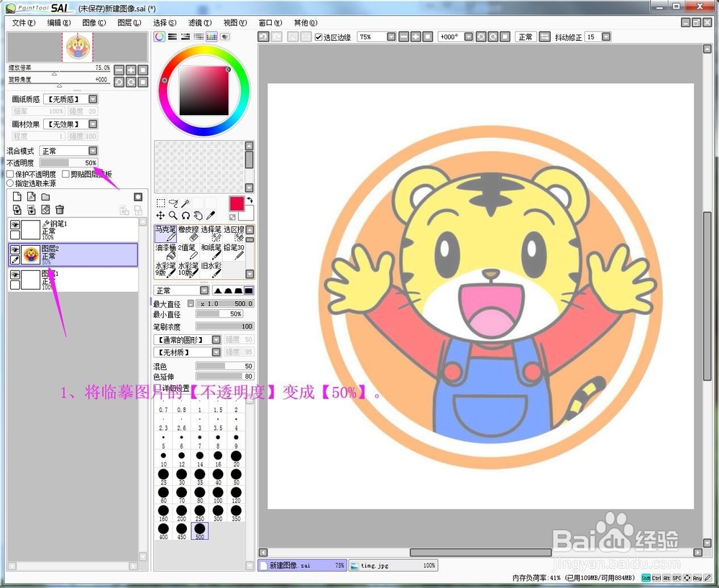Zoom in using navigator plus button
Image resolution: width=719 pixels, height=588 pixels.
point(131,70)
